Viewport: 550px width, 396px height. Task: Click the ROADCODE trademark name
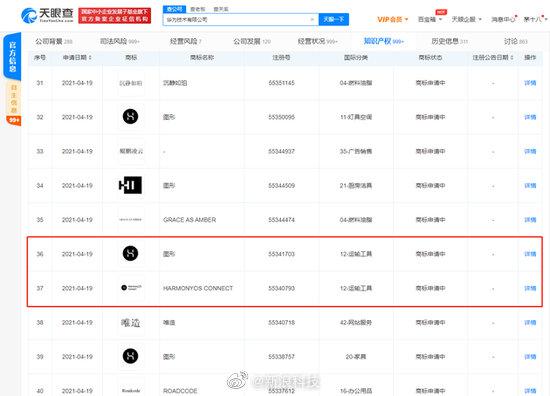point(180,391)
